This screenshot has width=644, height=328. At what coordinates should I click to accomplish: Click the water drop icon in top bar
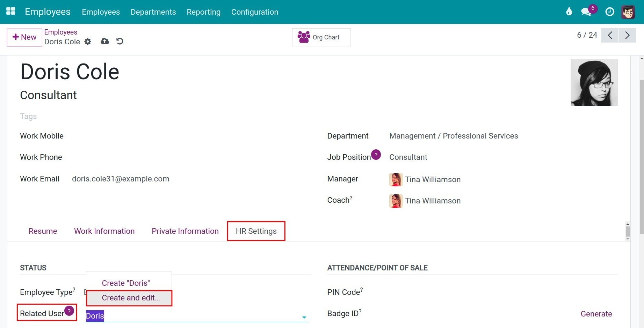pyautogui.click(x=569, y=12)
